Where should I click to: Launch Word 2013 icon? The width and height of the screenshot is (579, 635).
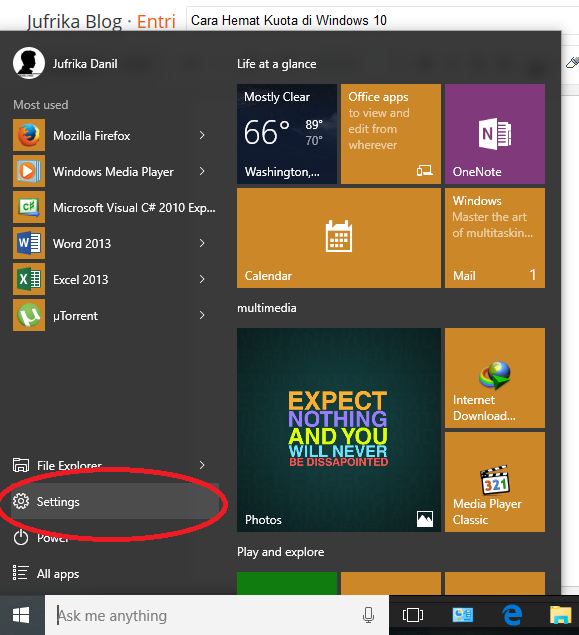29,243
